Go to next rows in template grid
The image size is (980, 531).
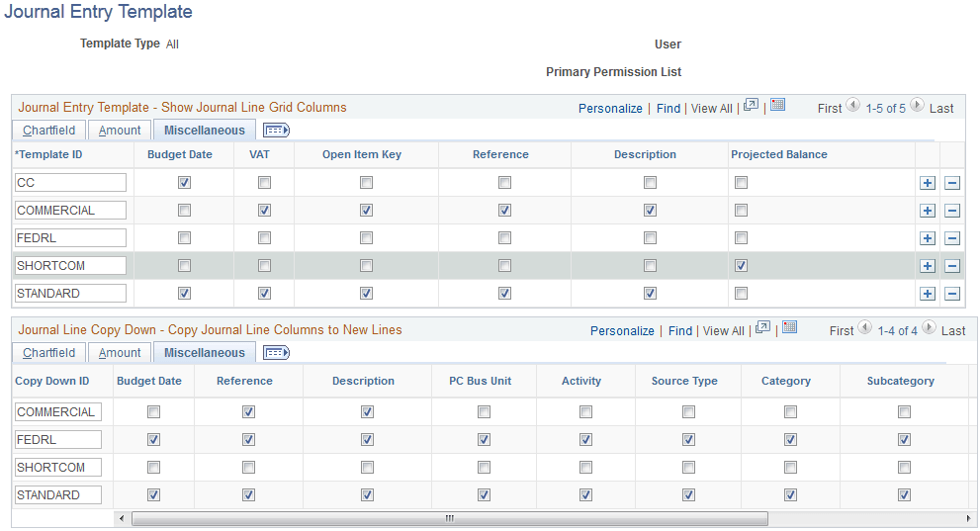click(917, 106)
